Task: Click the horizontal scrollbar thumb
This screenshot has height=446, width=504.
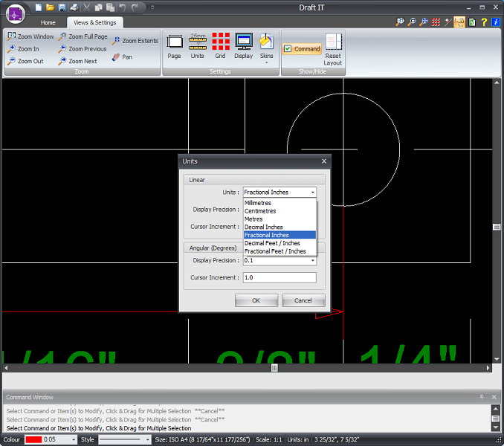Action: [274, 368]
